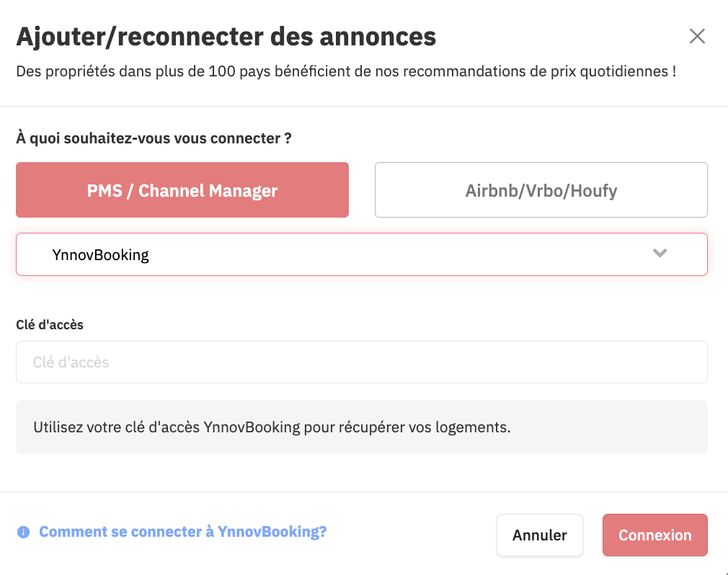Click the grey hint box about clé d'accès
The image size is (728, 575).
pos(362,427)
